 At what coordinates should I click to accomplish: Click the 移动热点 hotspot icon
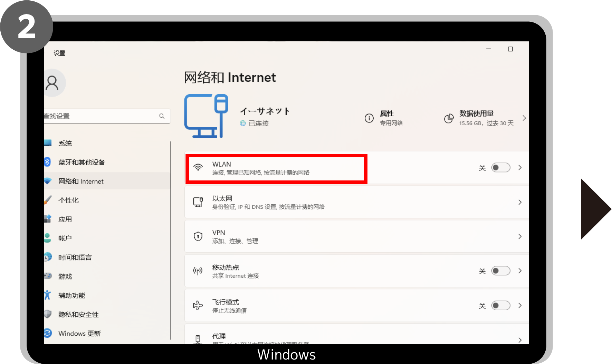point(198,271)
